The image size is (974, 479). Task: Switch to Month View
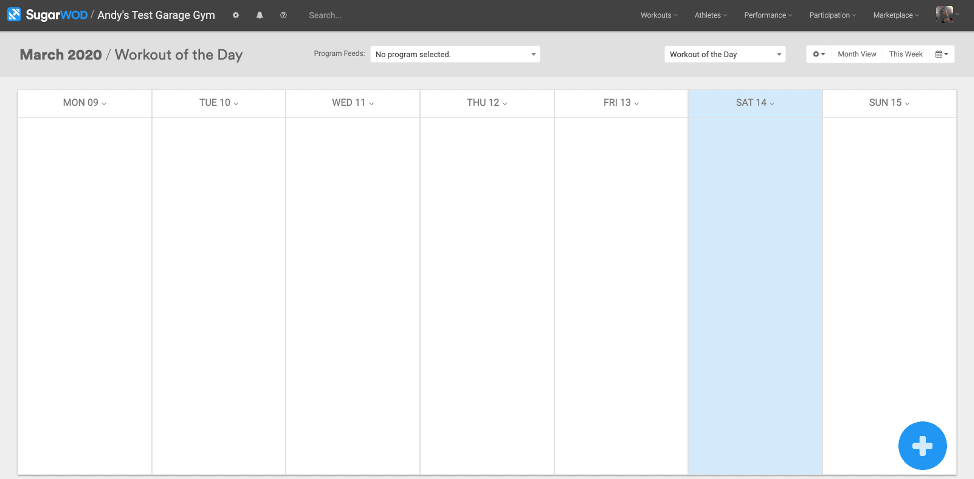point(857,54)
